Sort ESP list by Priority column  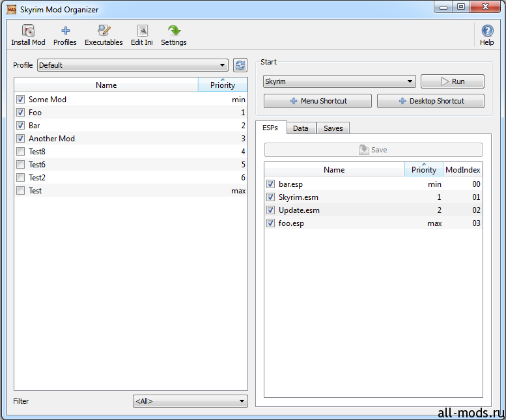[x=424, y=170]
